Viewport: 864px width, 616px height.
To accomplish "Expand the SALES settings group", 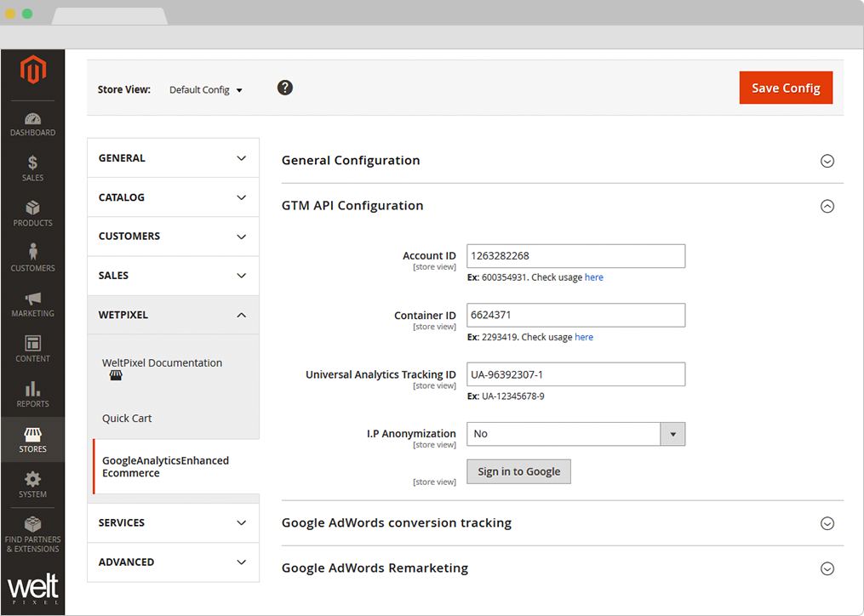I will [x=173, y=276].
